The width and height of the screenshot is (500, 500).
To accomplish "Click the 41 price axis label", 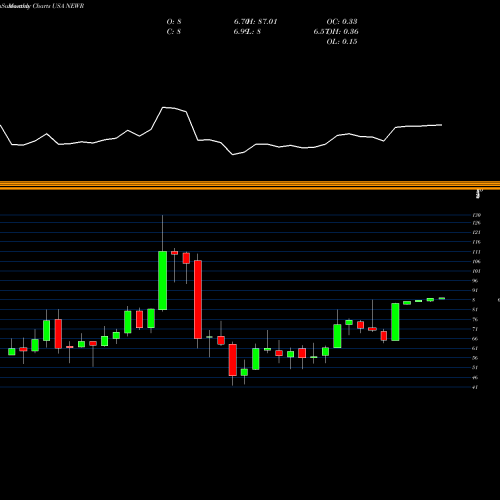I will point(475,387).
